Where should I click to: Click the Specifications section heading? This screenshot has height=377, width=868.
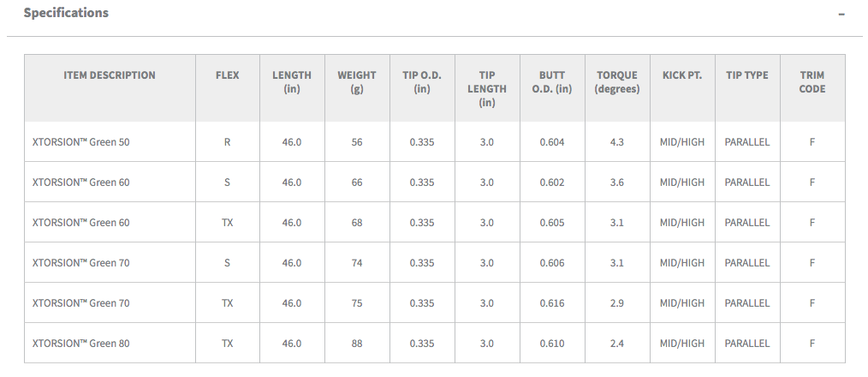tap(66, 13)
